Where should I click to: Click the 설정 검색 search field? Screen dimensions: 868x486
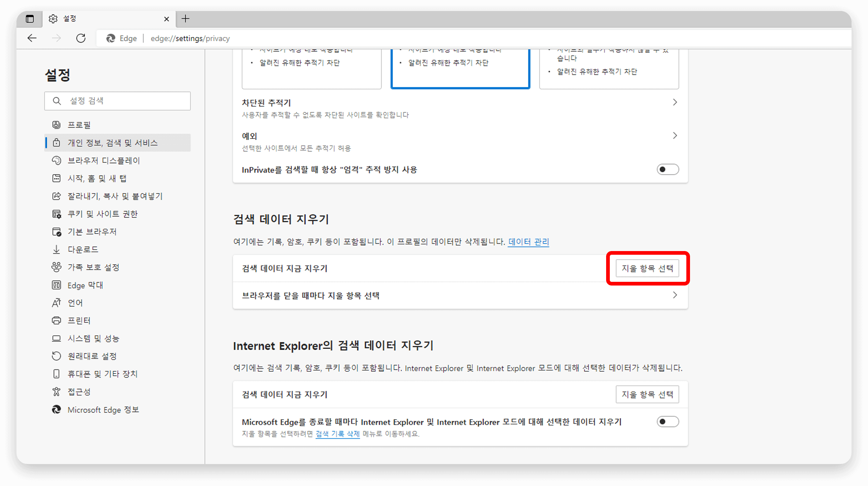click(x=118, y=101)
